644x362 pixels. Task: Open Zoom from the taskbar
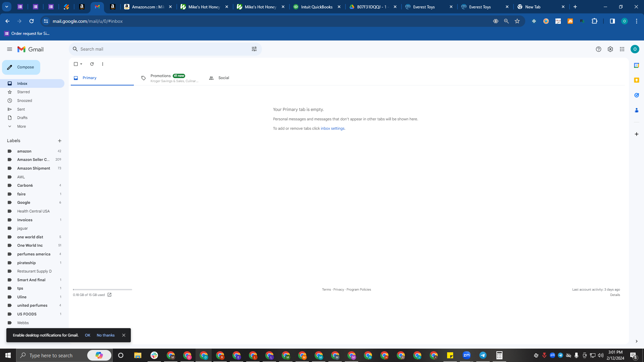tap(467, 355)
